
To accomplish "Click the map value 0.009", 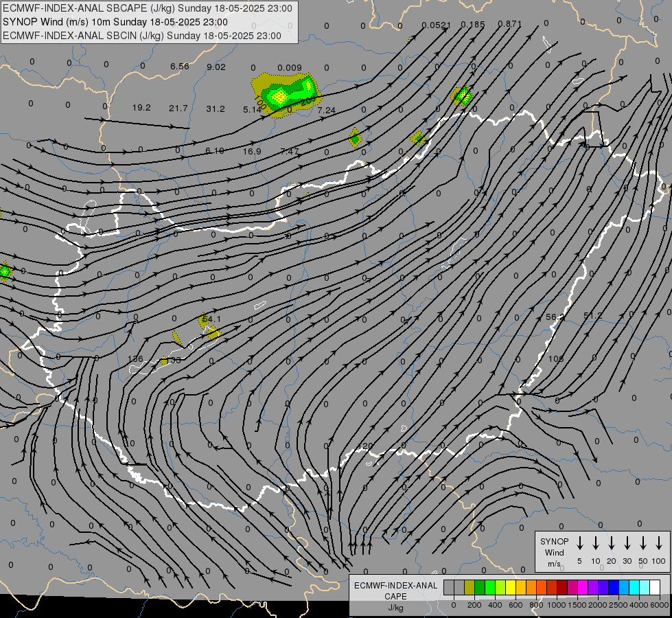I will 289,67.
